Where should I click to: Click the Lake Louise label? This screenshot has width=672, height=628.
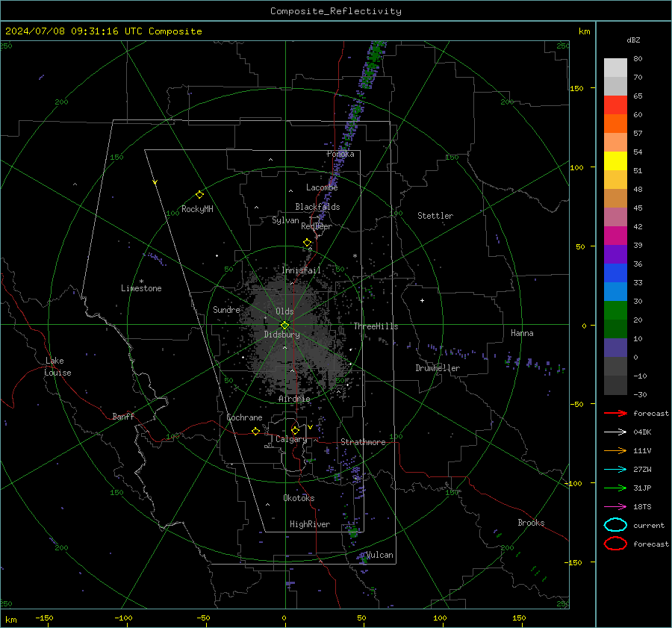(x=57, y=367)
